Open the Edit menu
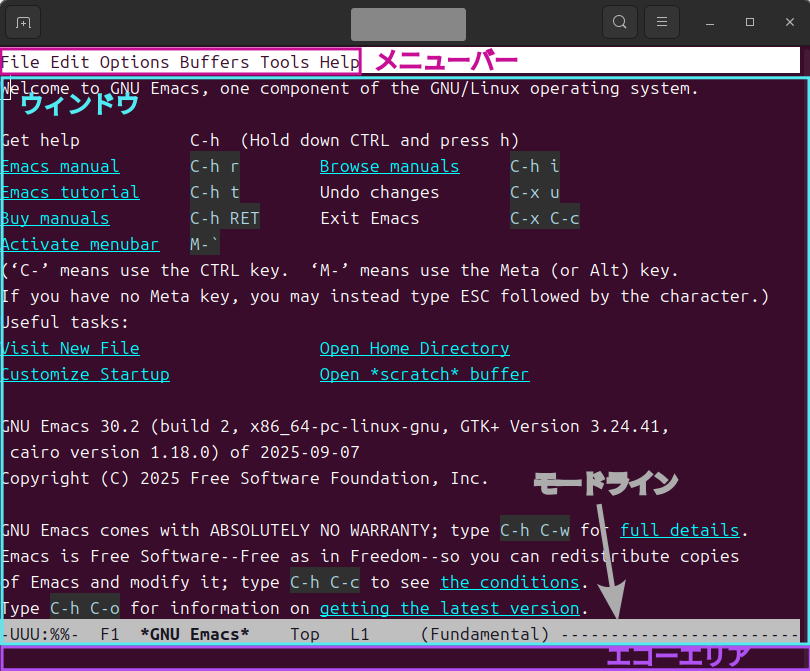Viewport: 810px width, 671px height. [70, 62]
